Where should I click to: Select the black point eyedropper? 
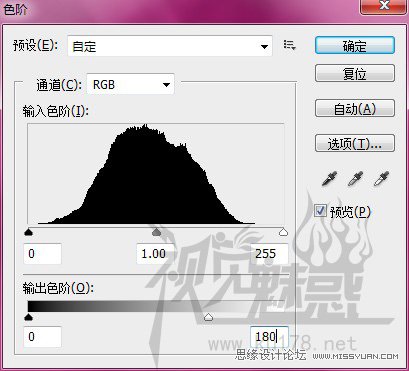click(x=330, y=178)
